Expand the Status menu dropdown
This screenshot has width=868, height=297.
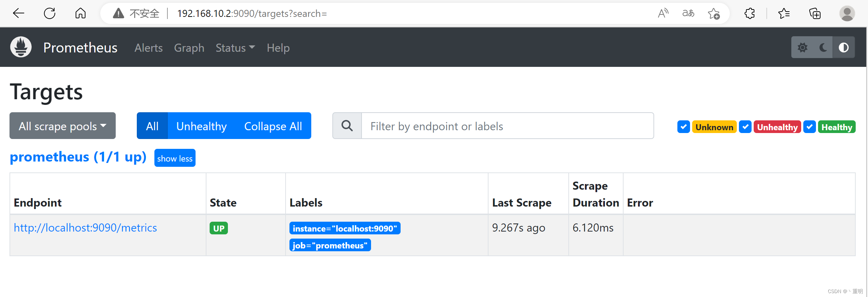click(235, 48)
